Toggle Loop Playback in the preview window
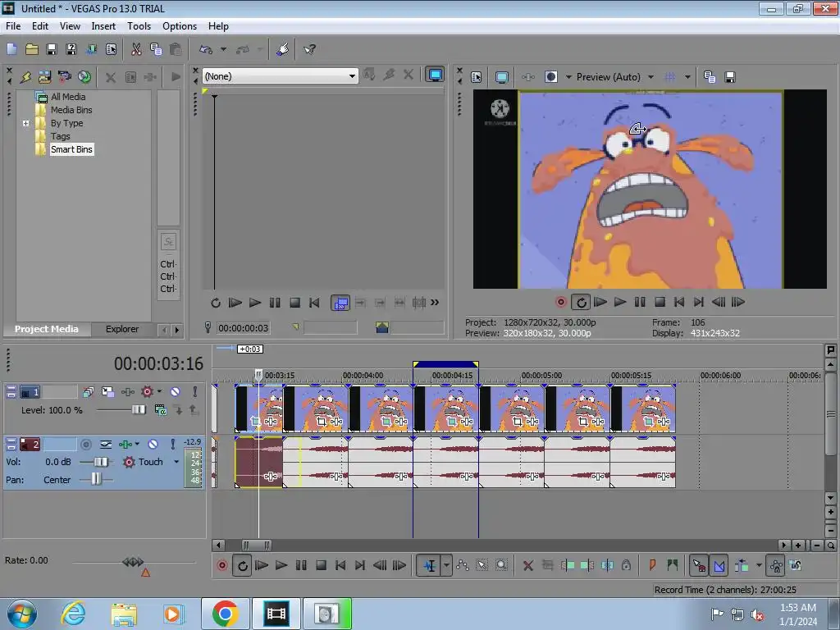 coord(581,302)
